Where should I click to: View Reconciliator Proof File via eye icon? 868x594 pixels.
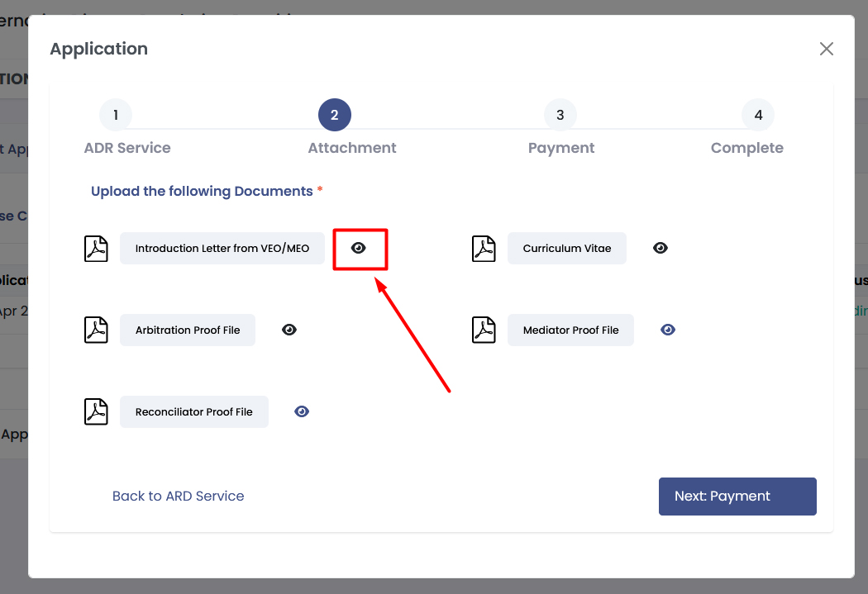pyautogui.click(x=302, y=411)
